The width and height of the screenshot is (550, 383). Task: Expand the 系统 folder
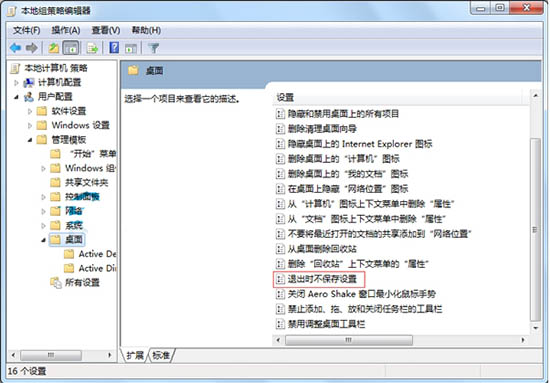pyautogui.click(x=43, y=226)
